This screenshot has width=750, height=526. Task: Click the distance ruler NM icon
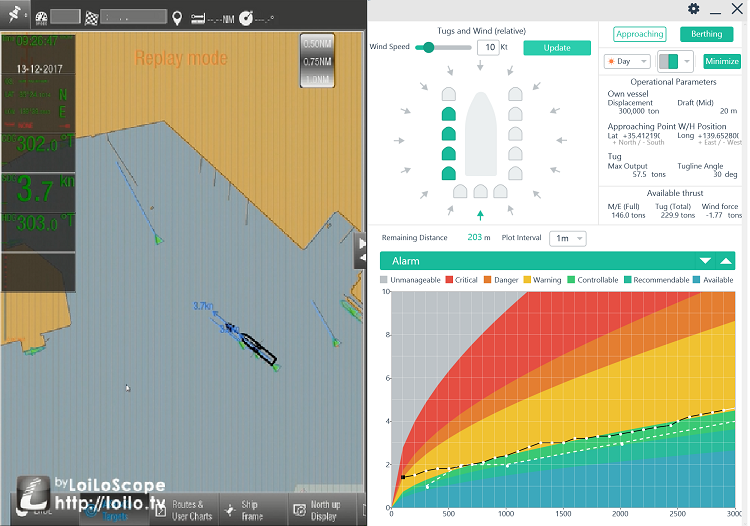[x=198, y=19]
